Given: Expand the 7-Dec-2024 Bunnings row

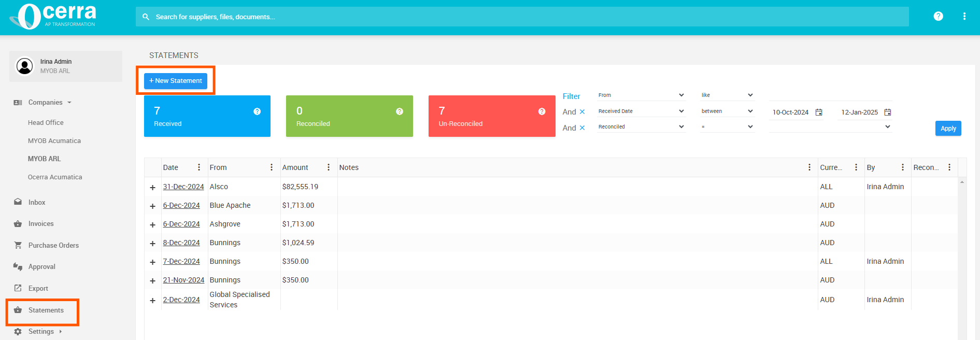Looking at the screenshot, I should click(x=152, y=262).
